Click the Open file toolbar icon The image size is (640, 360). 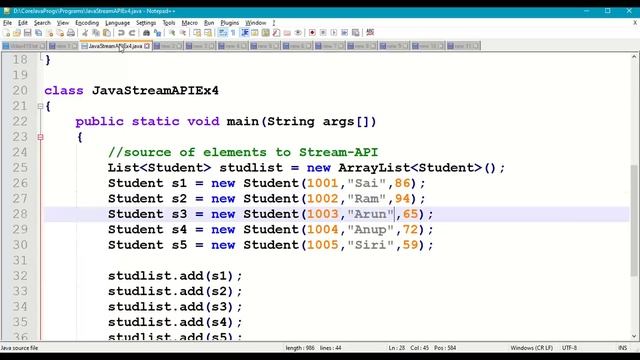[17, 32]
